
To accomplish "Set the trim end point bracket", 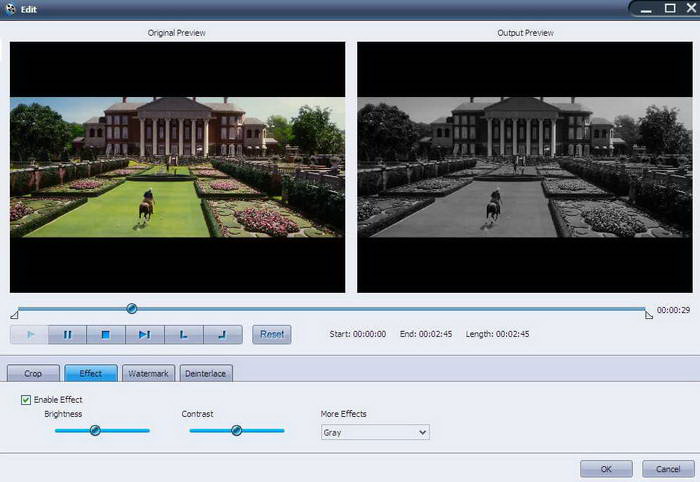I will (x=223, y=334).
